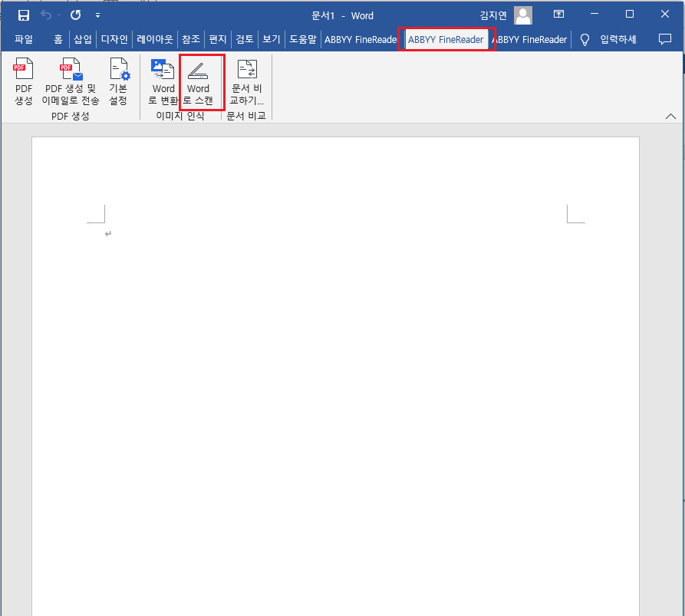The height and width of the screenshot is (616, 685).
Task: Switch to the 레이아웃 tab
Action: click(x=155, y=39)
